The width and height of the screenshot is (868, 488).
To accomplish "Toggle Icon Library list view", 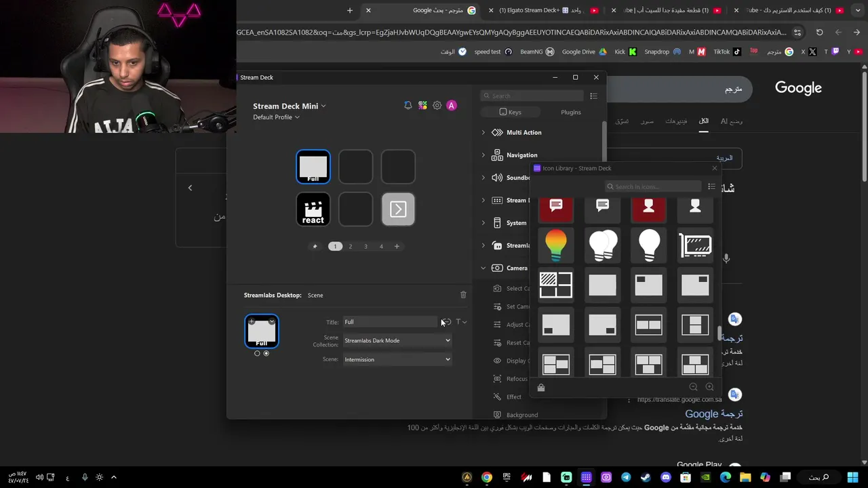I will click(x=711, y=186).
